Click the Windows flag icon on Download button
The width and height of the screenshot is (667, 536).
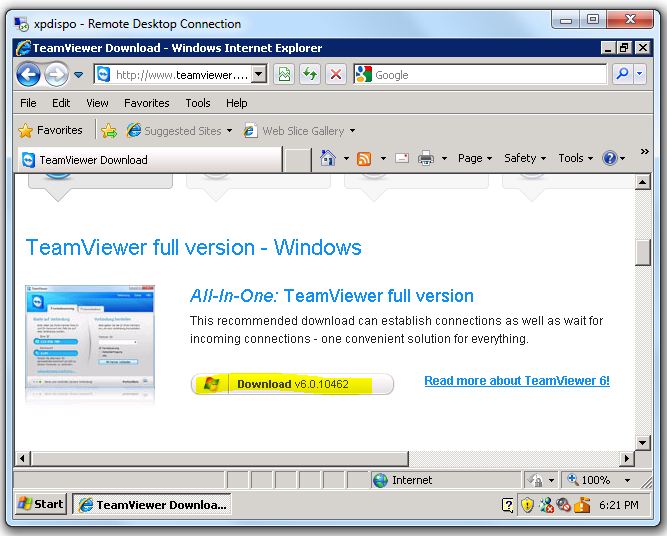[x=211, y=384]
